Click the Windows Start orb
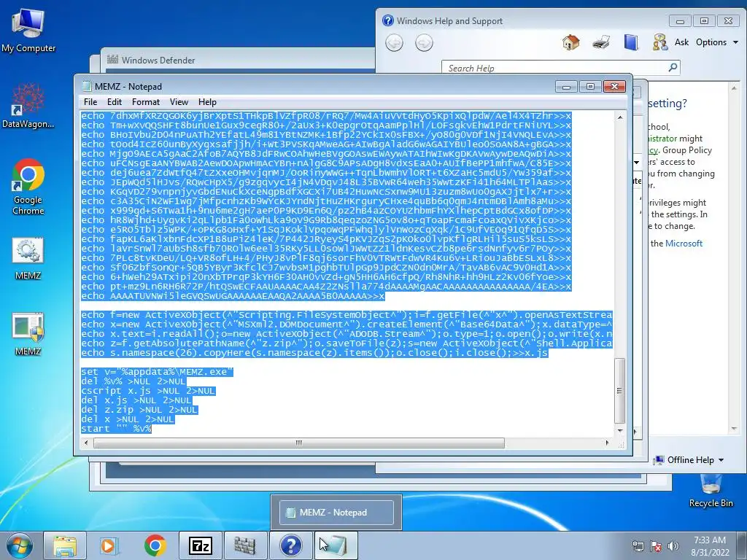The image size is (747, 560). click(19, 545)
